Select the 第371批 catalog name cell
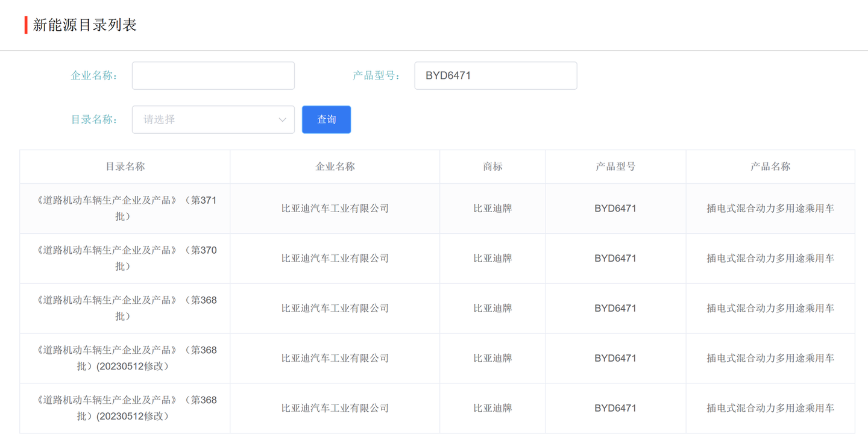Screen dimensions: 868x440 125,208
